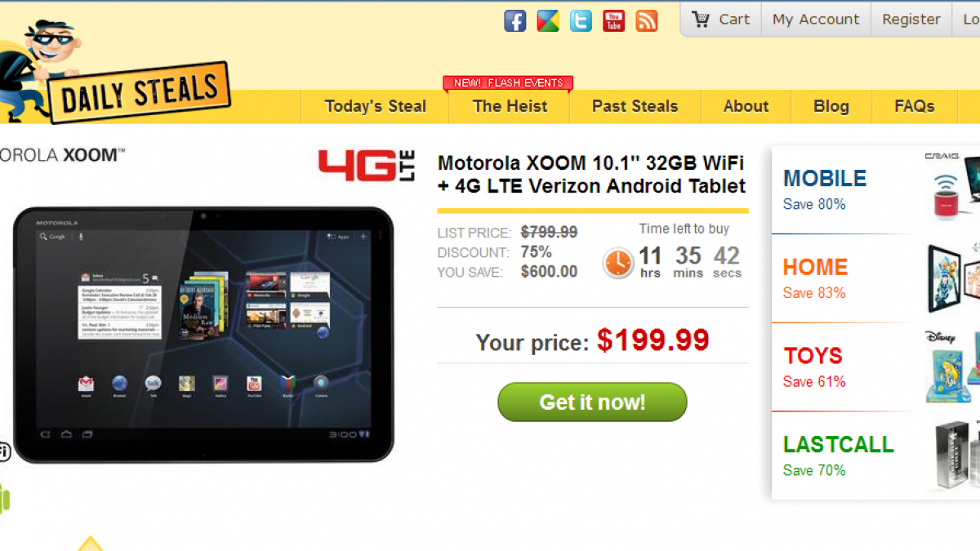Click the orange countdown clock icon
The image size is (980, 551).
(x=618, y=262)
